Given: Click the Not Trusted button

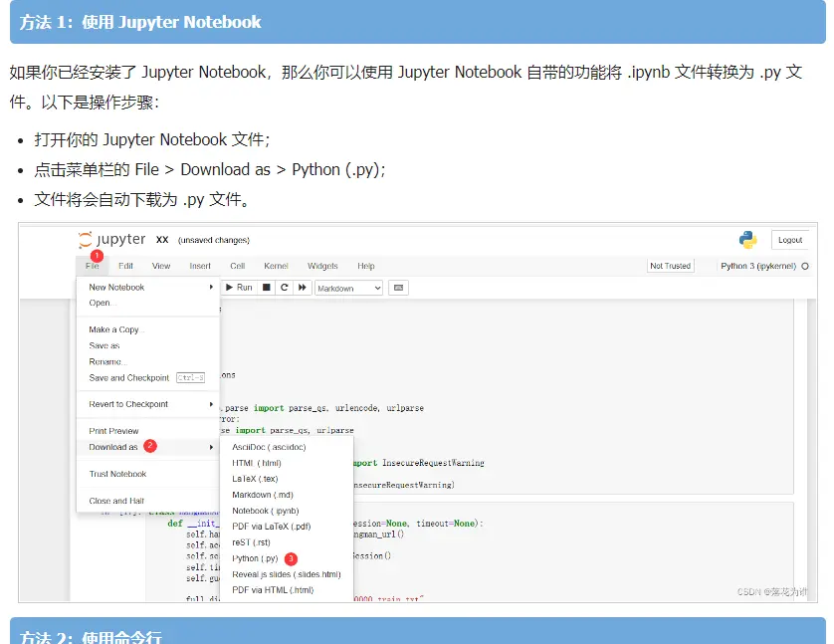Looking at the screenshot, I should coord(670,266).
